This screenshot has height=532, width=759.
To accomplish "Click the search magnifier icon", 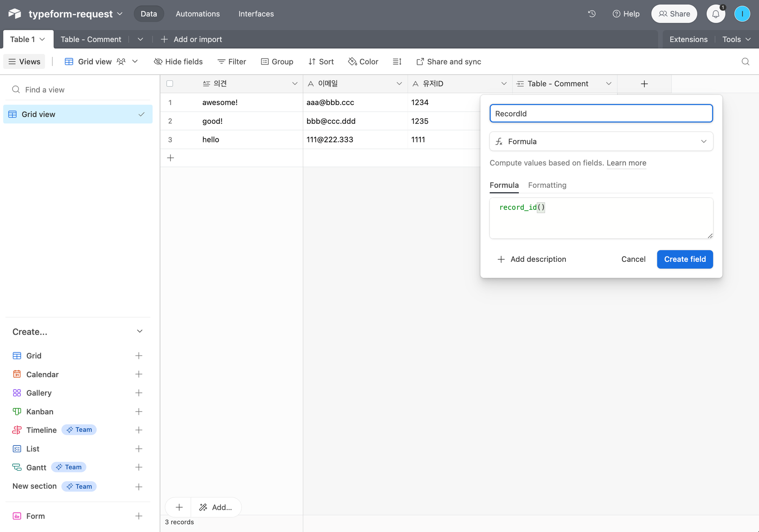I will pos(745,61).
